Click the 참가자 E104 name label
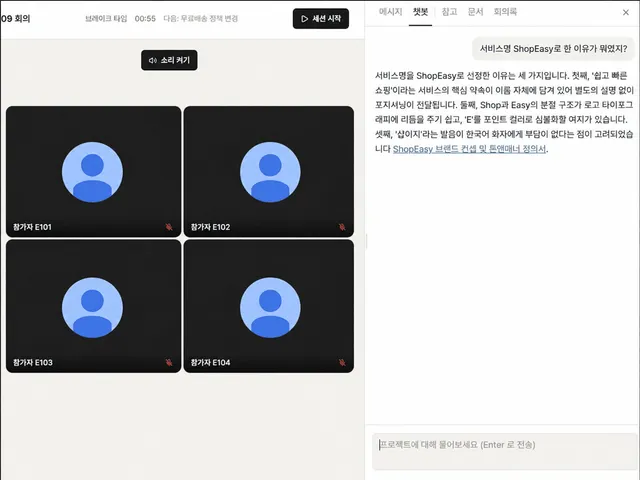Image resolution: width=640 pixels, height=480 pixels. click(x=210, y=362)
